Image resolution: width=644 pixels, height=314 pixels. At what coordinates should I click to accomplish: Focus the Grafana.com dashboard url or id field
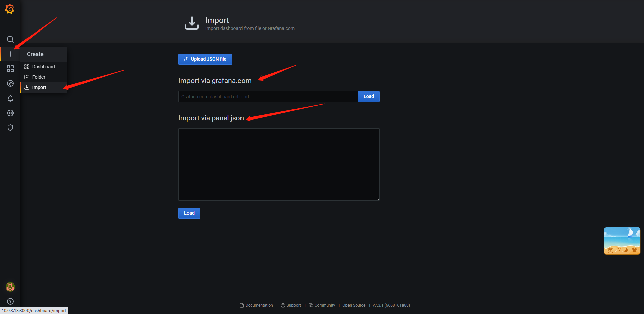(x=268, y=97)
